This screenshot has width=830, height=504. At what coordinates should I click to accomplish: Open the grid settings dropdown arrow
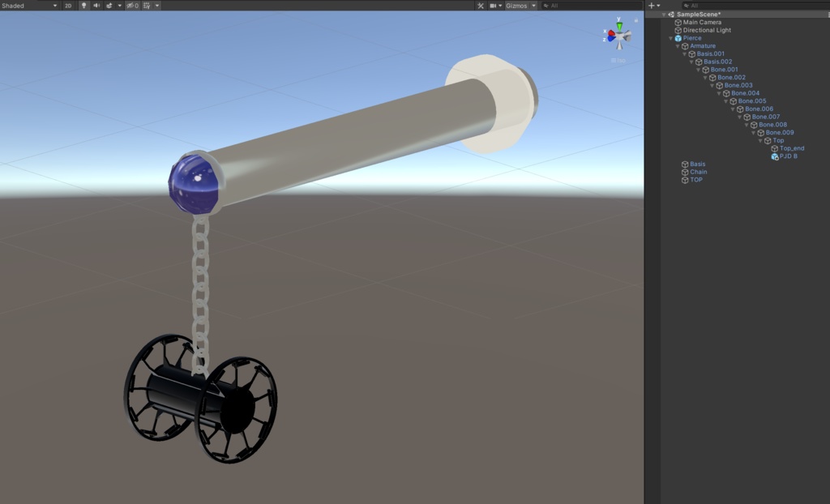click(157, 6)
